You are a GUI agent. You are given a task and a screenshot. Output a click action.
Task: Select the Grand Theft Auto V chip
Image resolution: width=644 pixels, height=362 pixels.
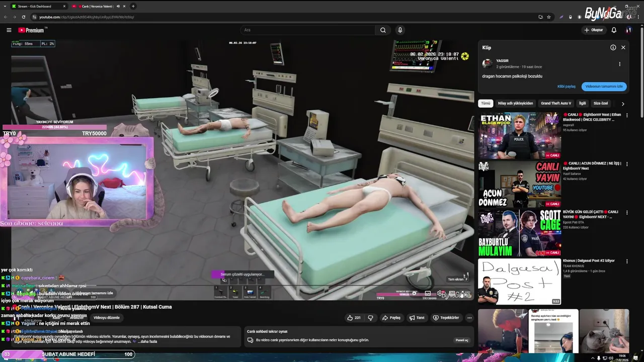coord(556,103)
